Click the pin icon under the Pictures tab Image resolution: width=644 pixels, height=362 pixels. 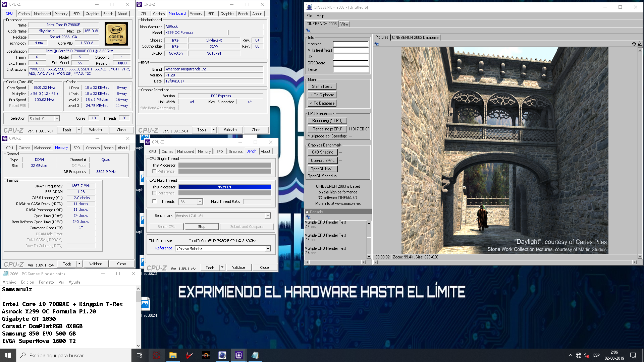click(377, 44)
